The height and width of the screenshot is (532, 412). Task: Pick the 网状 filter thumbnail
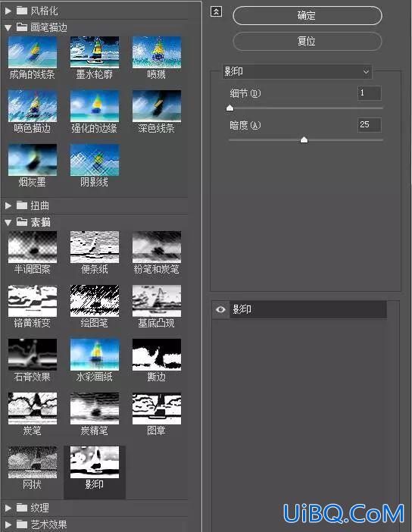(33, 462)
